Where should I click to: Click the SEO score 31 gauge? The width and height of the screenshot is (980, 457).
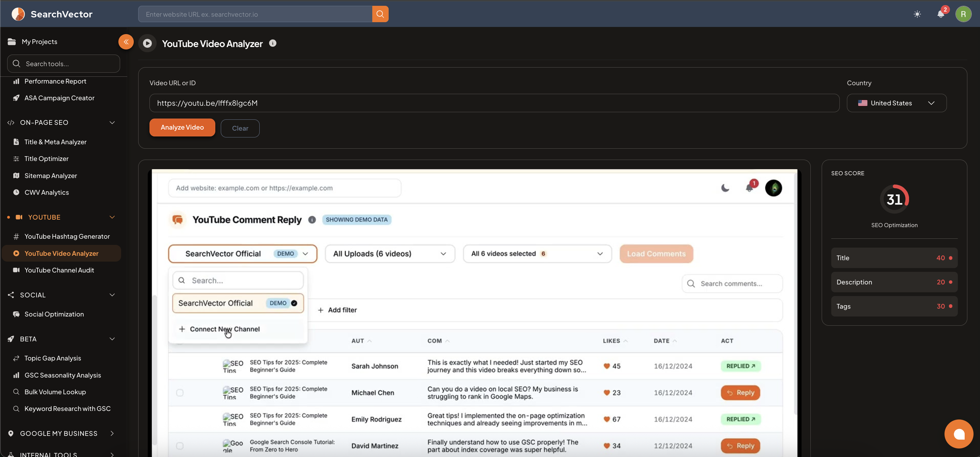tap(894, 199)
